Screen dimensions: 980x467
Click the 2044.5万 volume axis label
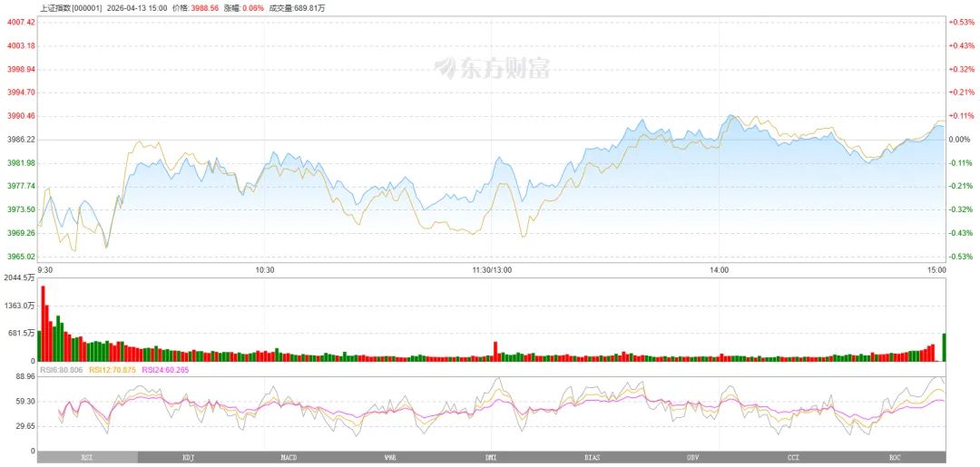point(20,278)
